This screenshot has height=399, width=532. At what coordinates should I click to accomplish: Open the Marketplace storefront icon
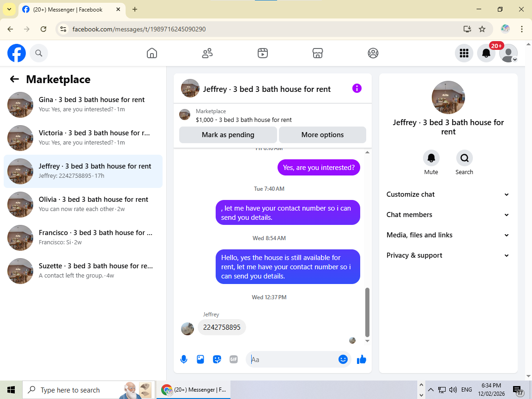pos(318,53)
